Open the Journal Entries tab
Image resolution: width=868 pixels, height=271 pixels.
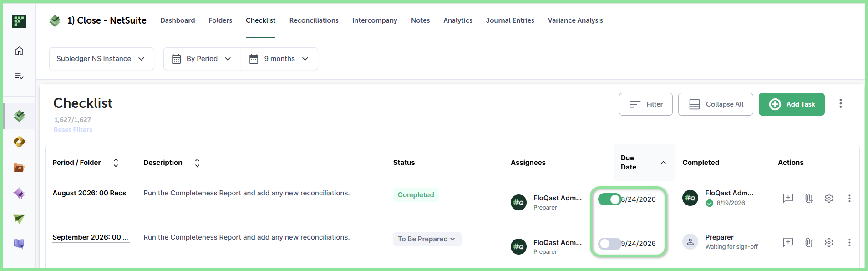510,20
